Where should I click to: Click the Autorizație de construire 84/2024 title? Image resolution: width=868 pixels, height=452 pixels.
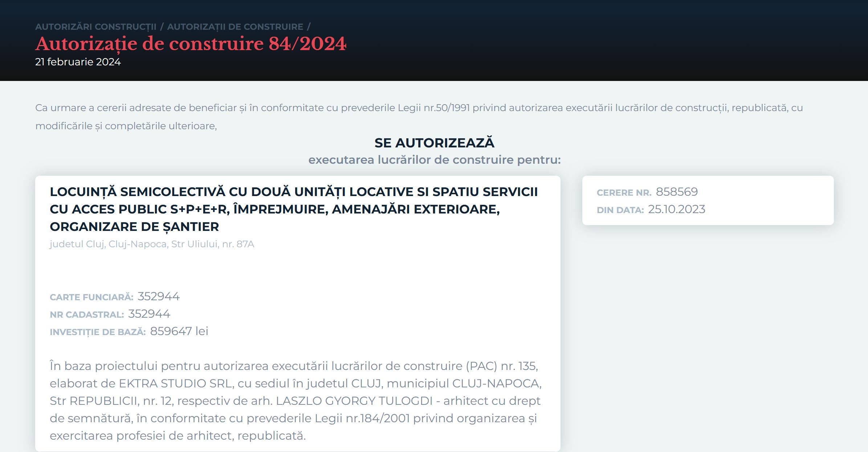coord(191,44)
